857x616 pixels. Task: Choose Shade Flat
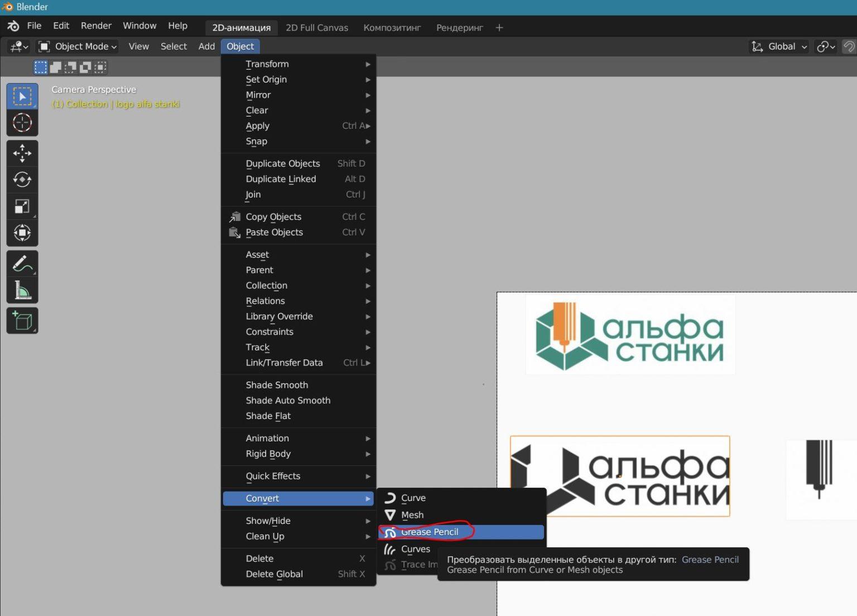pyautogui.click(x=298, y=416)
